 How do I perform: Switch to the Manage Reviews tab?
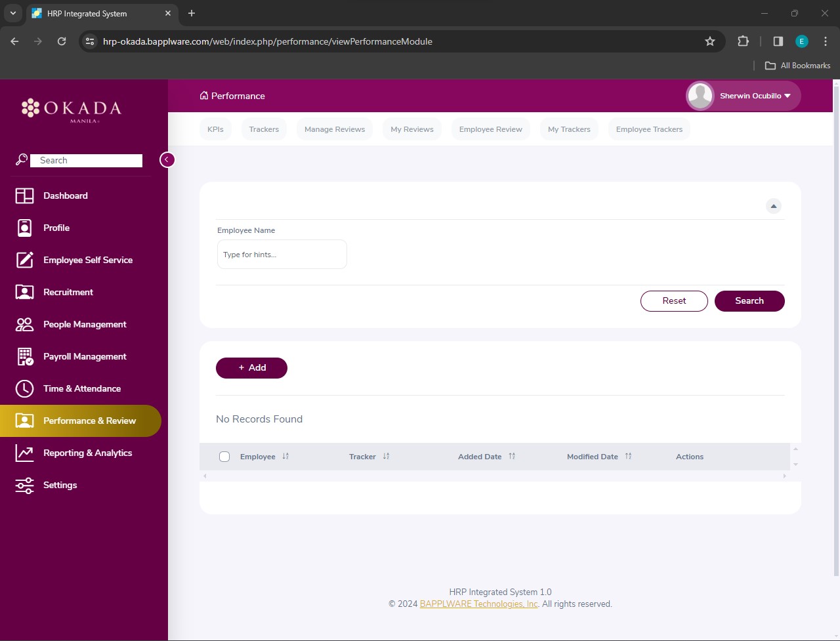[335, 129]
